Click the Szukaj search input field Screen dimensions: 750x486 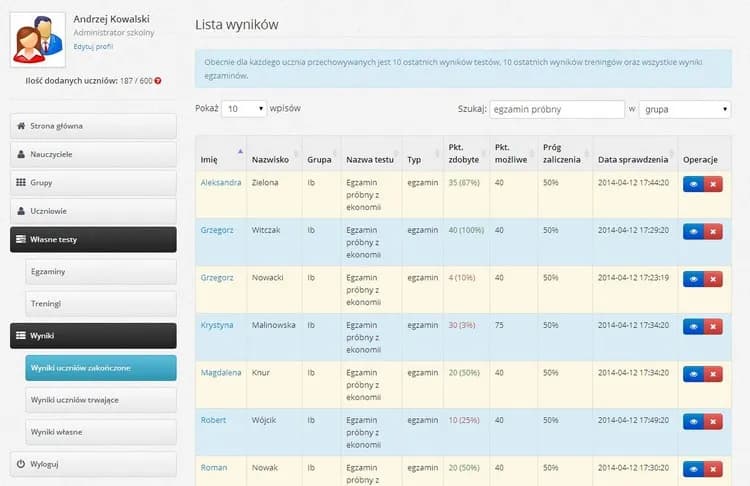(555, 109)
